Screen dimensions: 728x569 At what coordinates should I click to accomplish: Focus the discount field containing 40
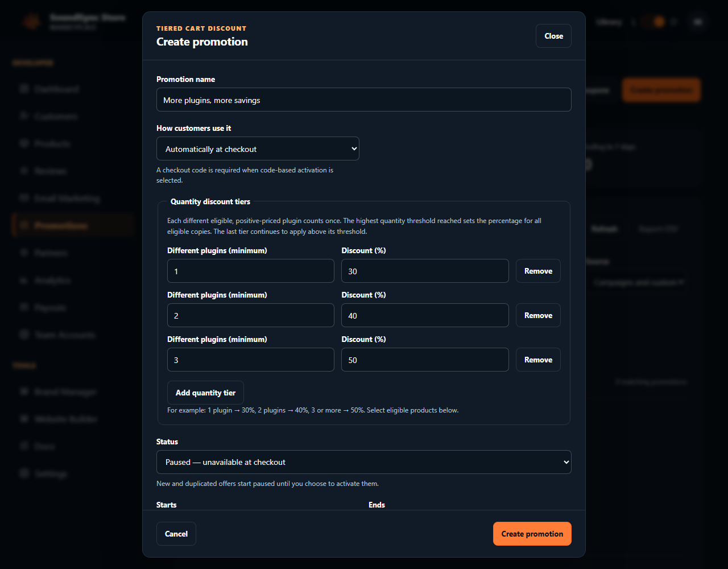point(425,315)
